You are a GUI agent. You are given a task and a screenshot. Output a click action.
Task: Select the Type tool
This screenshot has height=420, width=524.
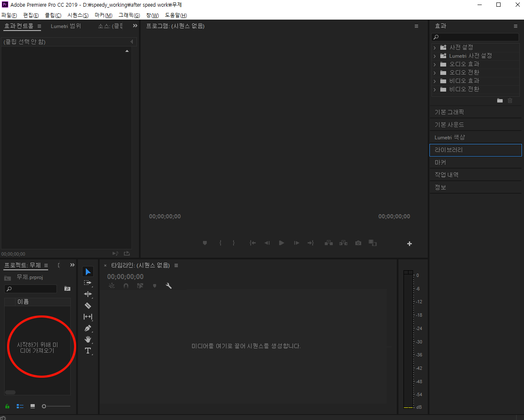pos(88,351)
